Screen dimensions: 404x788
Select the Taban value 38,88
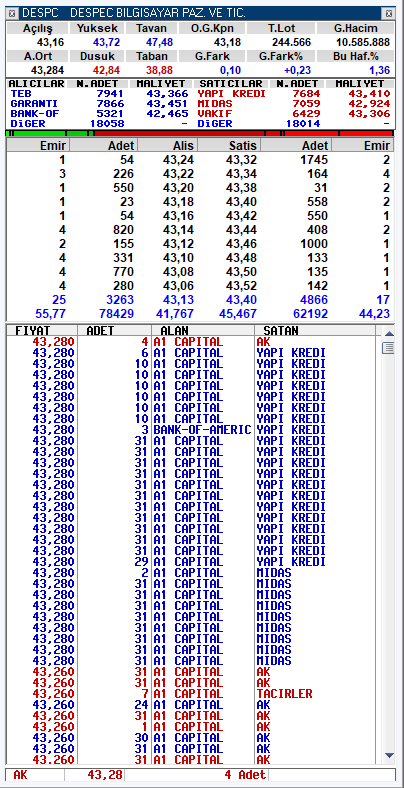pos(159,70)
